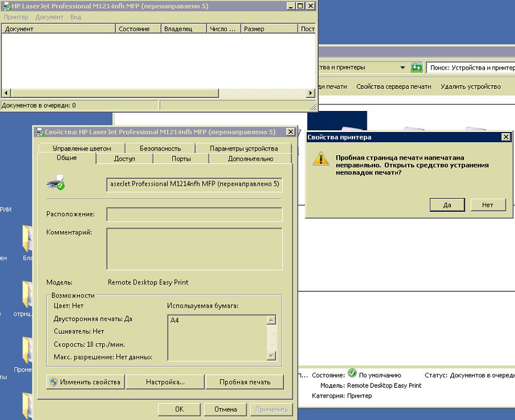
Task: Close the Свойства принтера warning dialog
Action: pos(506,137)
